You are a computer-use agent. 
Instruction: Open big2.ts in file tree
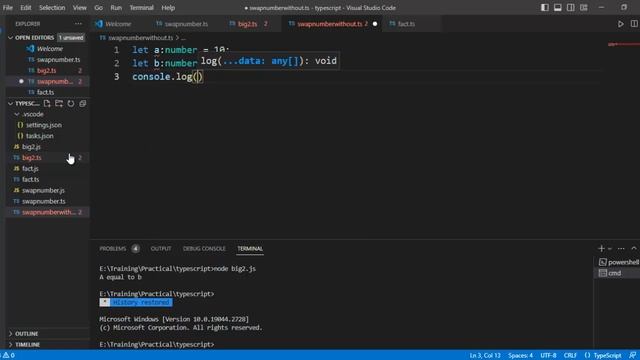pyautogui.click(x=32, y=158)
